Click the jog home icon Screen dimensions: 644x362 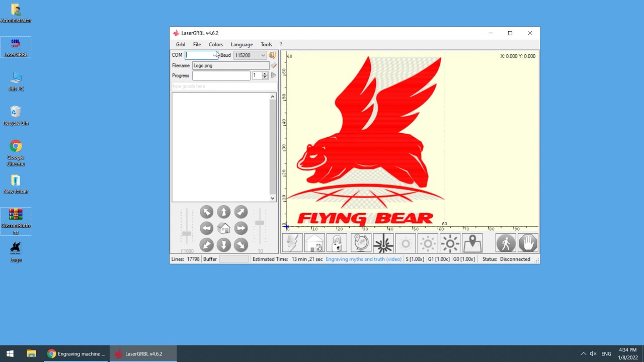pyautogui.click(x=224, y=228)
